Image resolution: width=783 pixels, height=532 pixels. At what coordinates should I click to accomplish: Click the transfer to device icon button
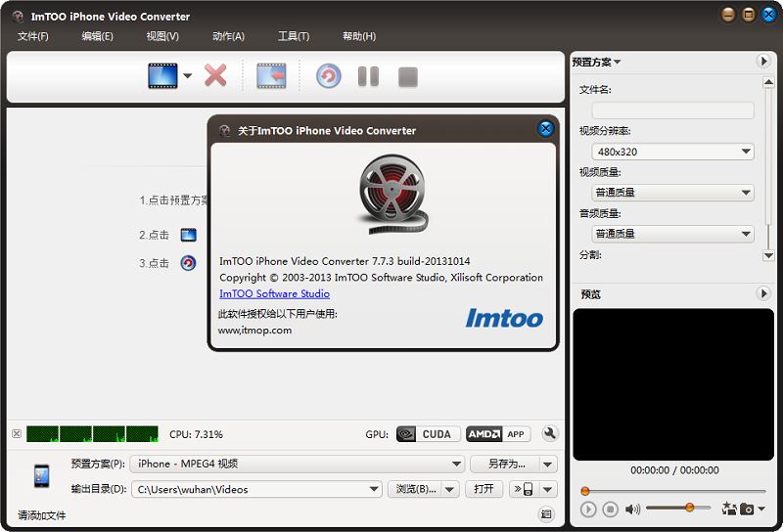[x=525, y=489]
